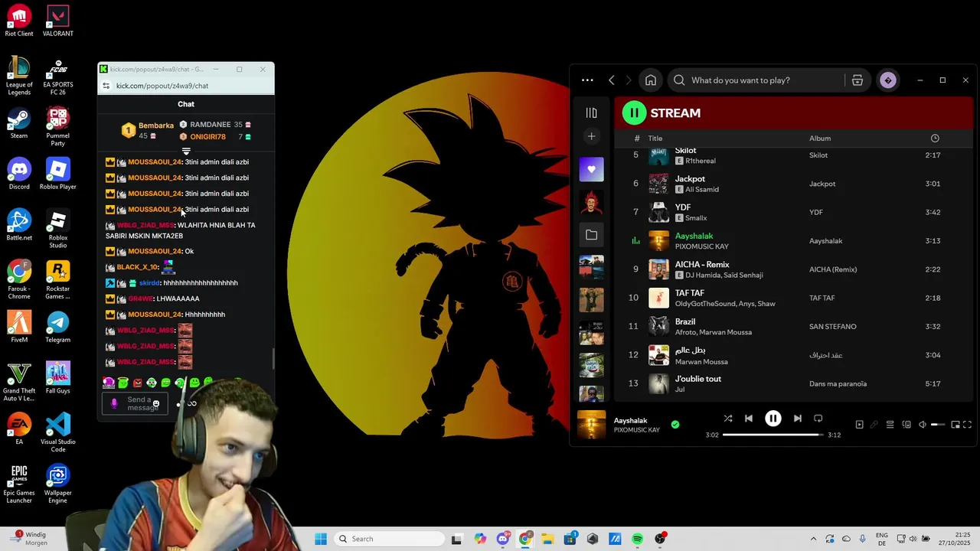980x551 pixels.
Task: Select the Wallpaper Engine desktop icon
Action: [58, 484]
